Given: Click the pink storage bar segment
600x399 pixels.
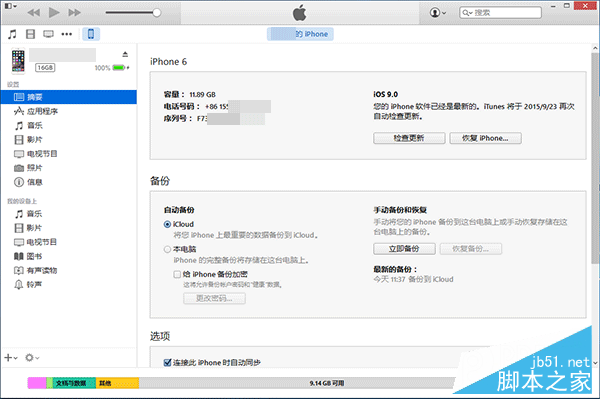Looking at the screenshot, I should point(37,383).
